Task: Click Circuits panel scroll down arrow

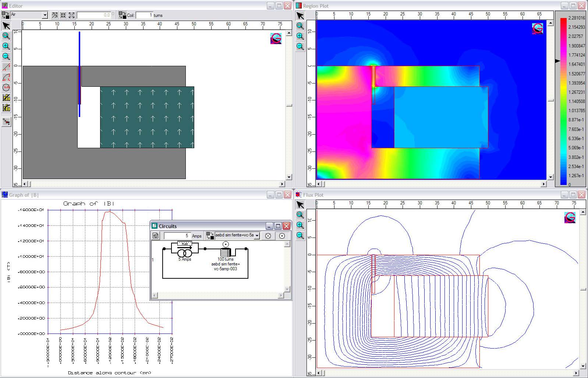Action: pos(287,289)
